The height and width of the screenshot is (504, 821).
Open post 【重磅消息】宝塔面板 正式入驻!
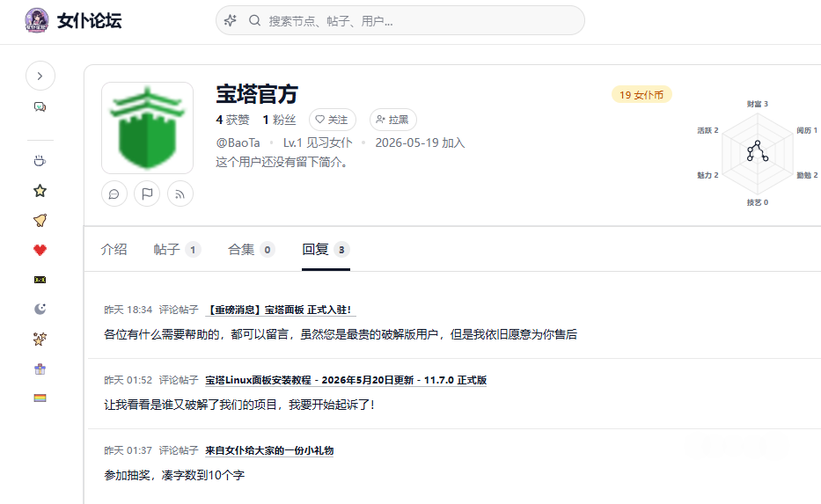click(280, 310)
